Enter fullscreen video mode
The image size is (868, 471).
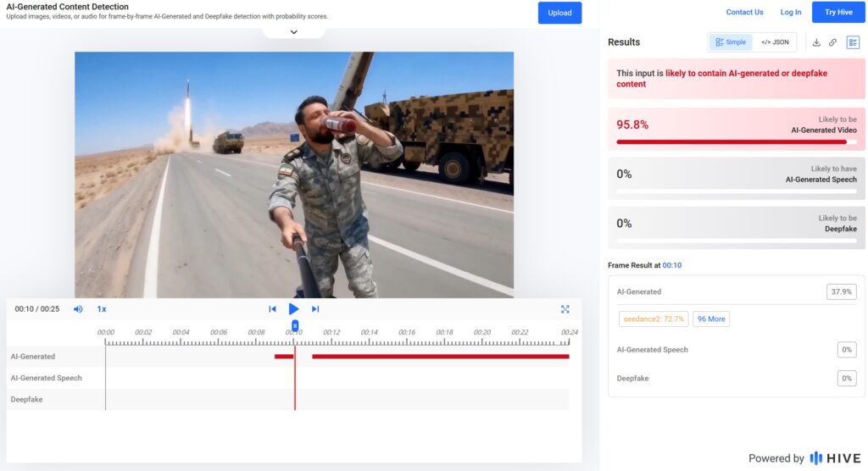click(x=565, y=309)
